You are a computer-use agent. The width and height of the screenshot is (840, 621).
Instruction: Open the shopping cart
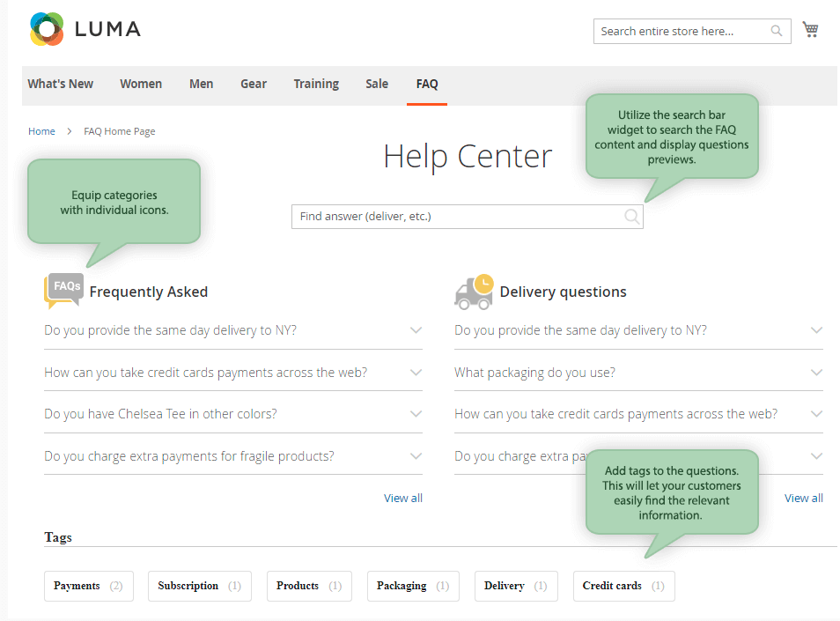(811, 30)
